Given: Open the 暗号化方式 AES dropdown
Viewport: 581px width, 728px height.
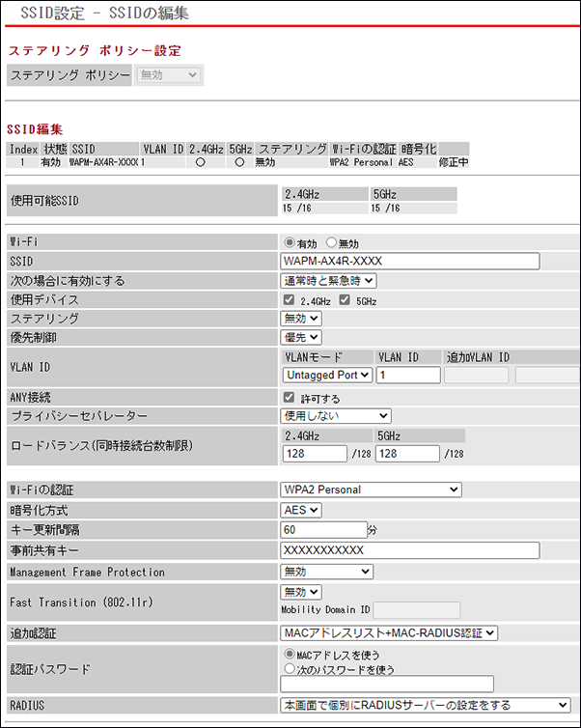Looking at the screenshot, I should (x=301, y=510).
